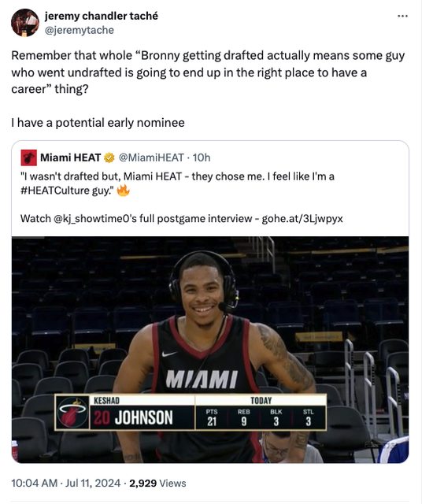Viewport: 433px width, 504px height.
Task: Click the JOHNSON stats banner in the image
Action: [191, 412]
